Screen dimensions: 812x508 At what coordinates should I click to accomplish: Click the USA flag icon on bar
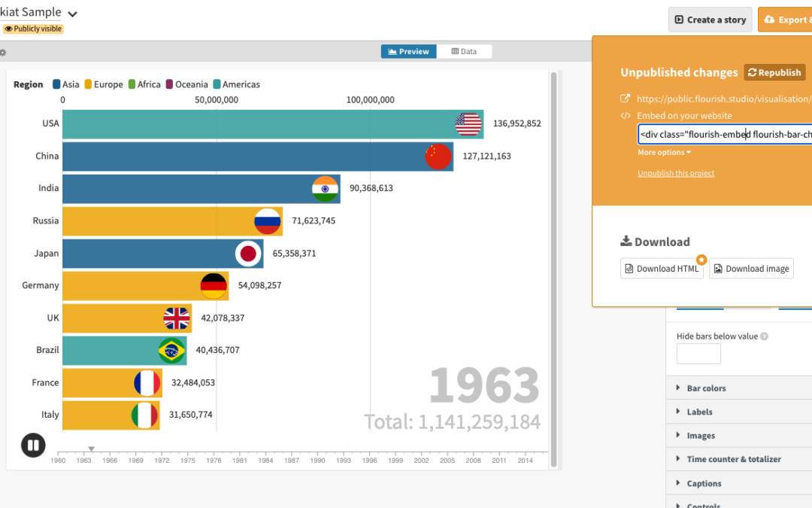(x=468, y=124)
